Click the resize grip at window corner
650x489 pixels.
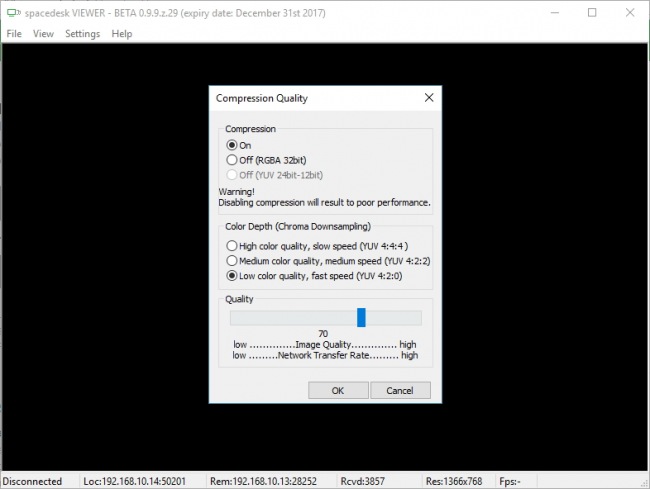coord(644,483)
